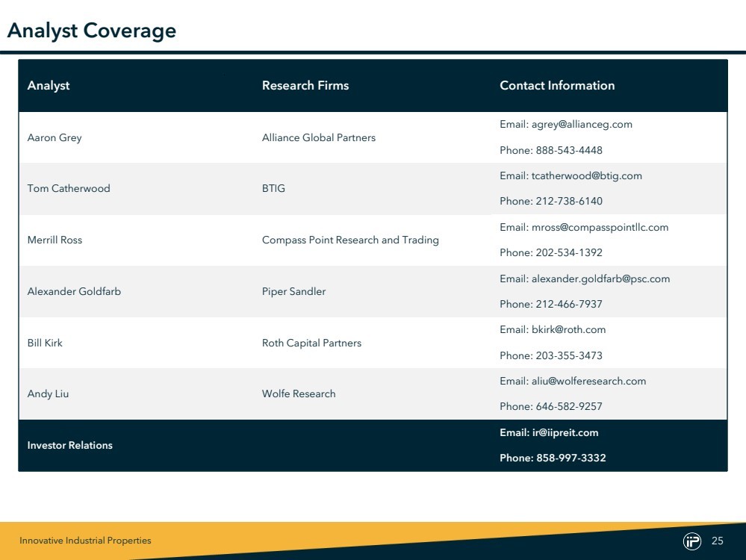
Task: Select the Andy Liu analyst name
Action: click(x=48, y=394)
